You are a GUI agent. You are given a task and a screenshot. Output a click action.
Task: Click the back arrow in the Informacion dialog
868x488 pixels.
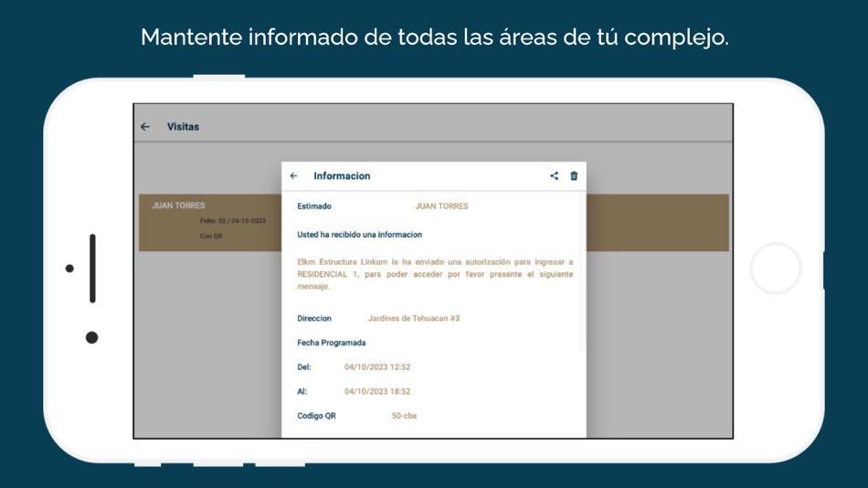tap(293, 176)
